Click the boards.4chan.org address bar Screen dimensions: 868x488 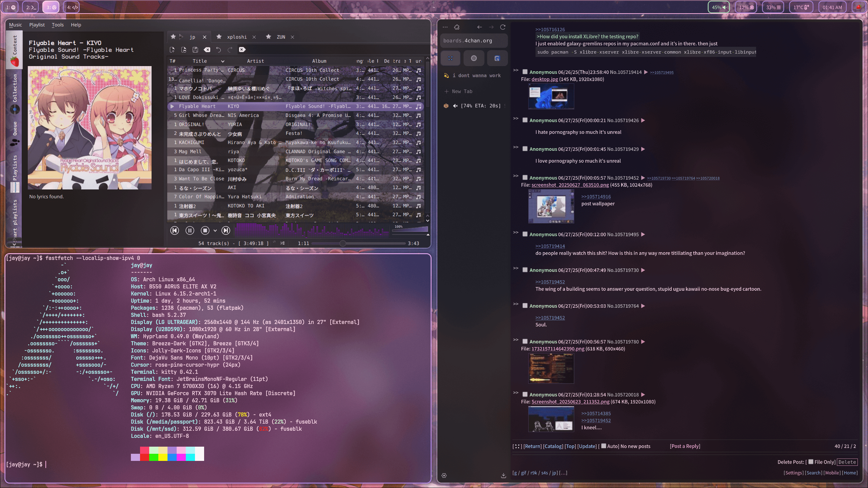pyautogui.click(x=474, y=41)
